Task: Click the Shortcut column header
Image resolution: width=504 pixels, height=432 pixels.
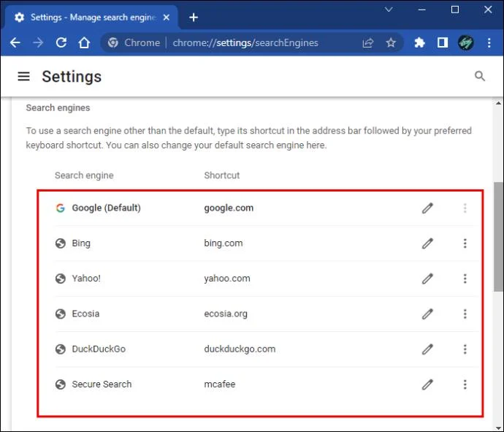Action: point(222,175)
